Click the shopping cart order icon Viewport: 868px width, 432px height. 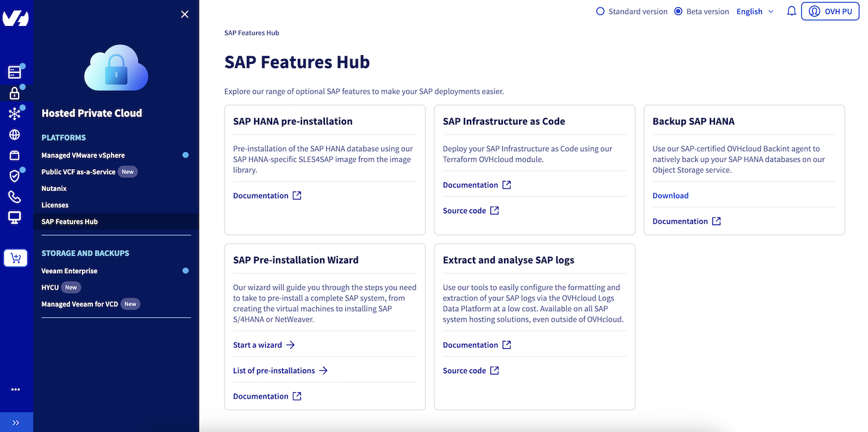[x=15, y=257]
